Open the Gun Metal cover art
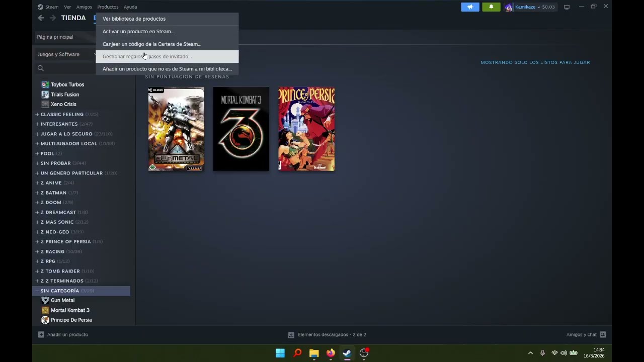Viewport: 644px width, 362px height. click(x=176, y=129)
